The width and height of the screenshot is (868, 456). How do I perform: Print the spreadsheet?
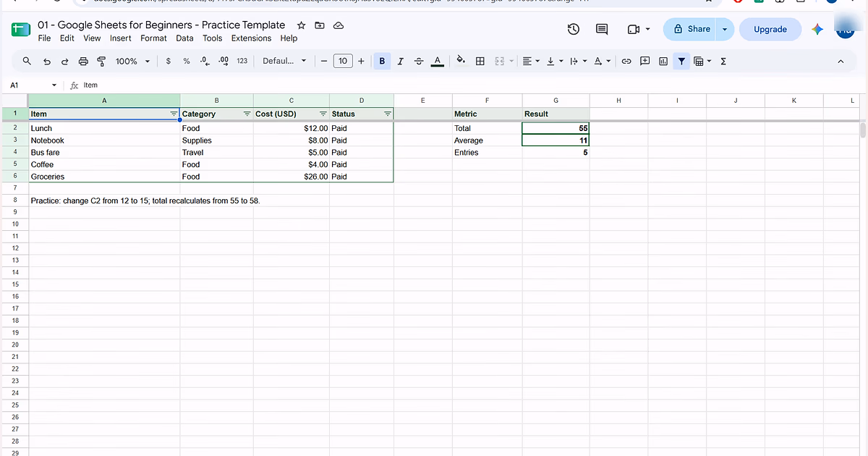coord(83,62)
